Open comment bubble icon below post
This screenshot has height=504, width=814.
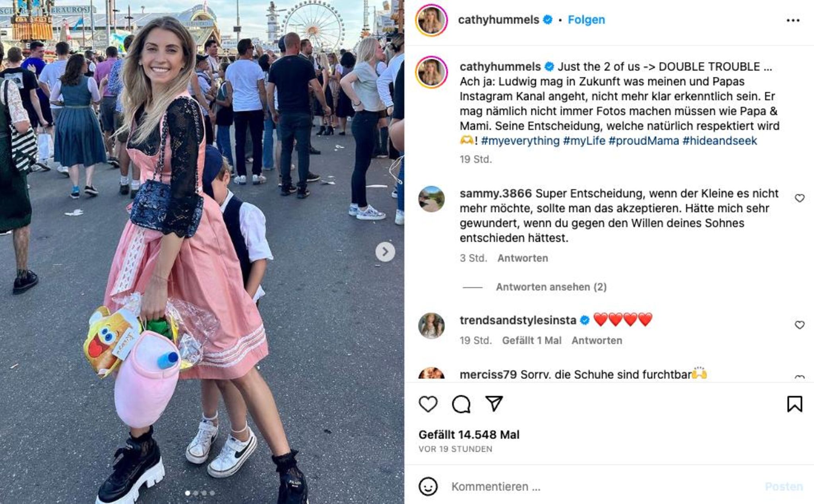[461, 404]
